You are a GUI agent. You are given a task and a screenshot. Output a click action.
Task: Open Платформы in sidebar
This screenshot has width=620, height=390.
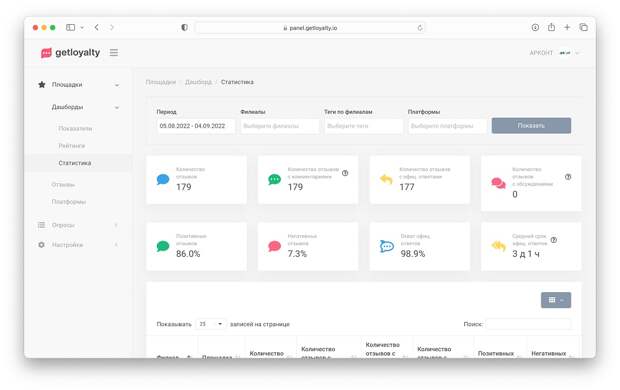69,202
